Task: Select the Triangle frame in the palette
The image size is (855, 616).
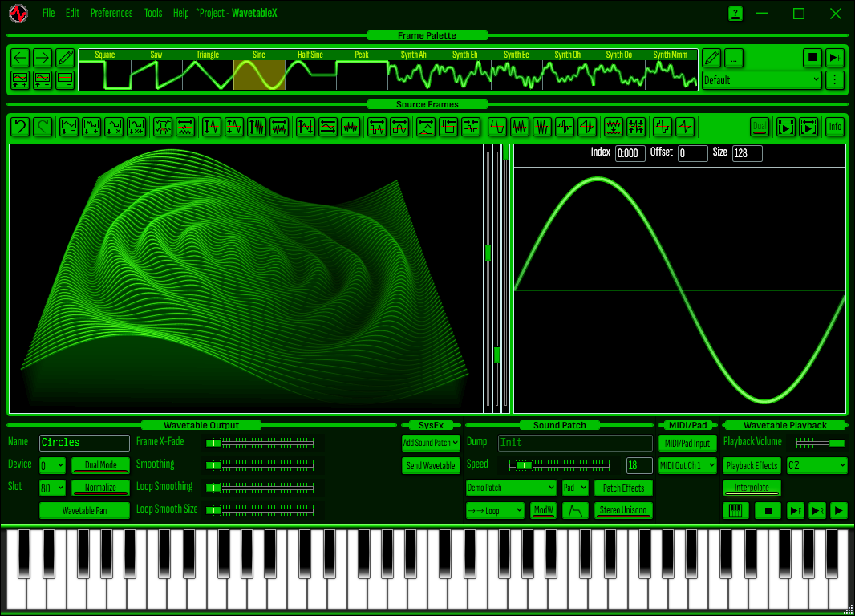Action: coord(208,70)
